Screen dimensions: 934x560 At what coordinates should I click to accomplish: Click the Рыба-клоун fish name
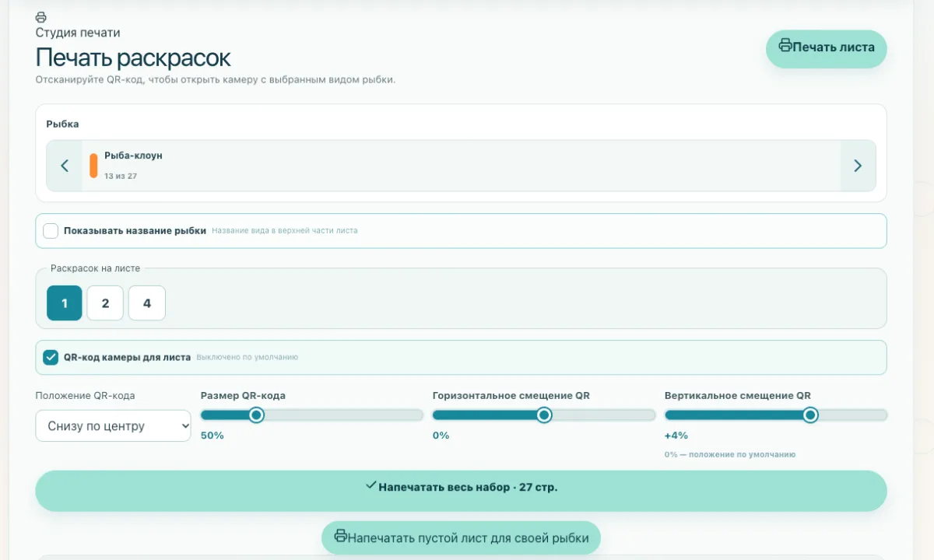click(x=133, y=156)
